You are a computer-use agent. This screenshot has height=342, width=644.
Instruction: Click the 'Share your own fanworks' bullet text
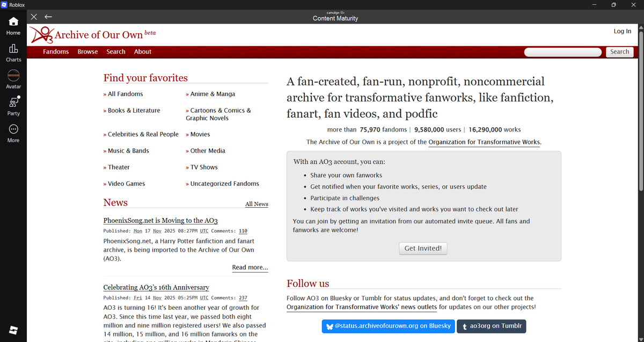[x=346, y=176]
